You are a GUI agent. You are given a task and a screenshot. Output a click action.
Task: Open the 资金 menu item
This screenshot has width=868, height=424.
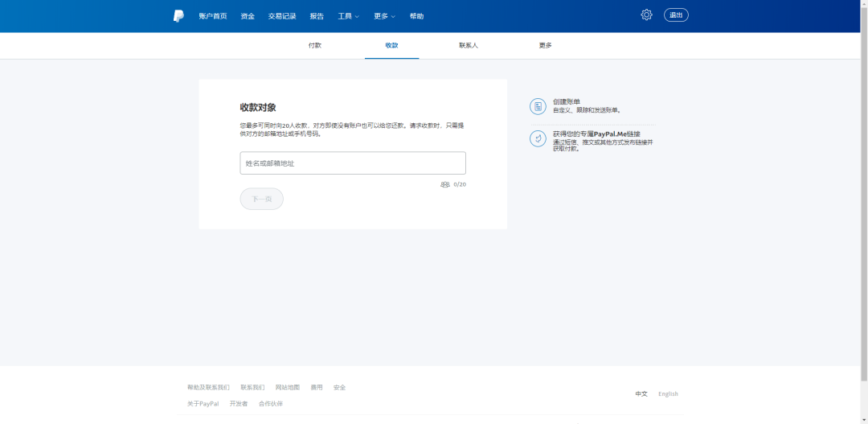(248, 16)
